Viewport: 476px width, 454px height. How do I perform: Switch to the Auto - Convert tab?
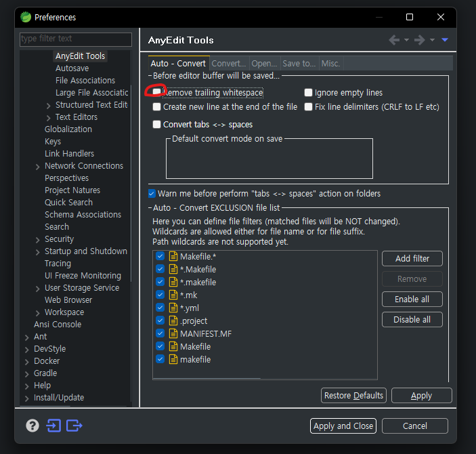click(x=179, y=63)
